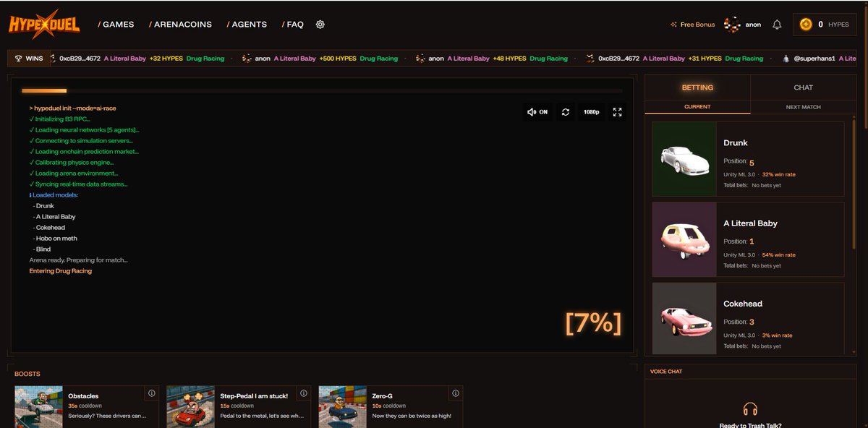Click the Step-Pedal I am stuck! boost image
Screen dimensions: 868x428
click(191, 407)
